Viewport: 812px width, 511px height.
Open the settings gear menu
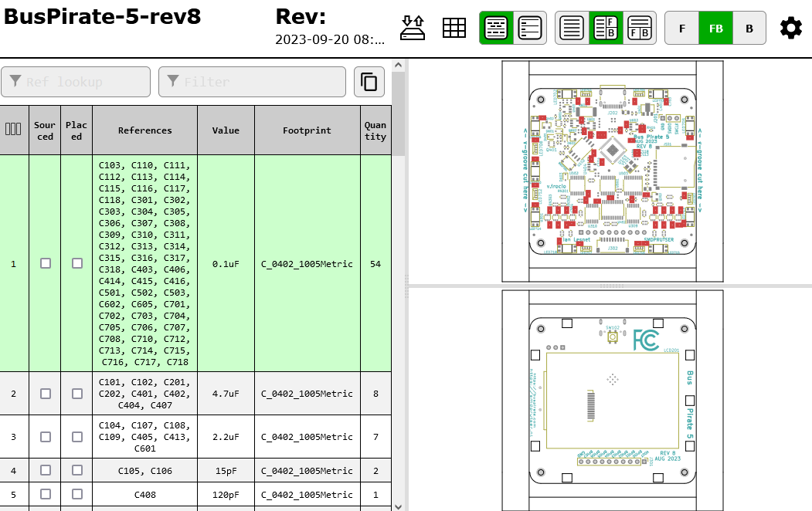coord(791,28)
